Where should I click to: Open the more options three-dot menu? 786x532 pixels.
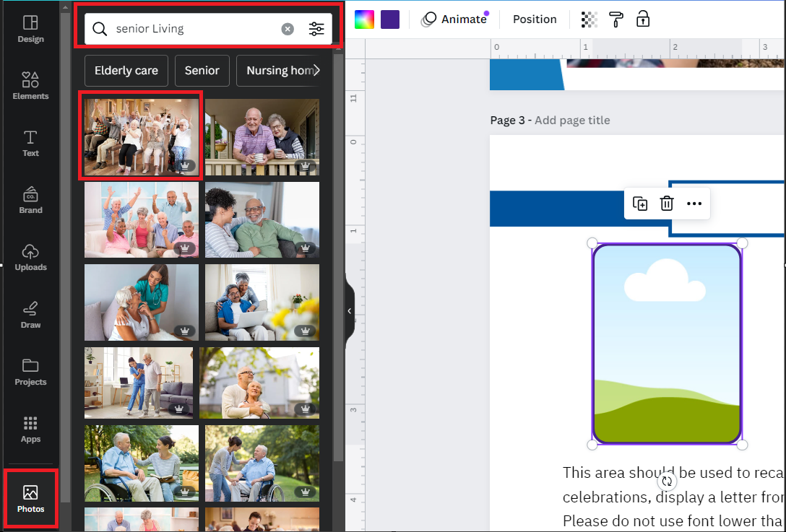tap(694, 204)
